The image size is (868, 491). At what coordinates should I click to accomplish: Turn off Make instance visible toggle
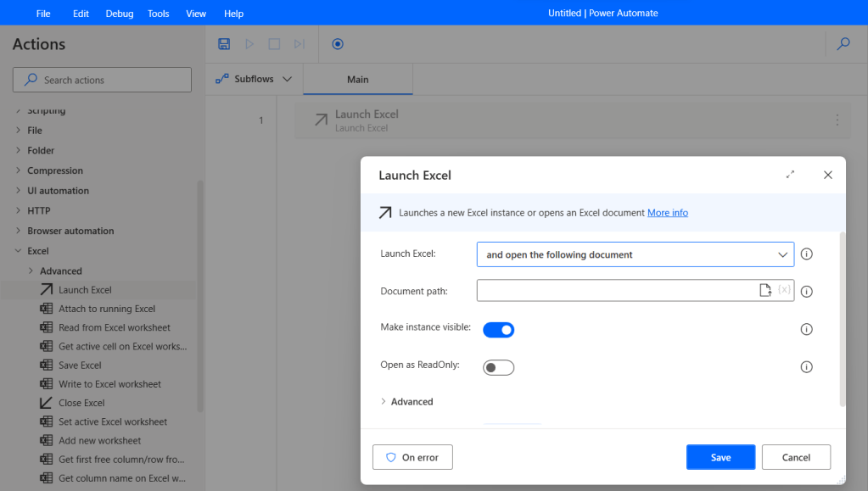(499, 330)
